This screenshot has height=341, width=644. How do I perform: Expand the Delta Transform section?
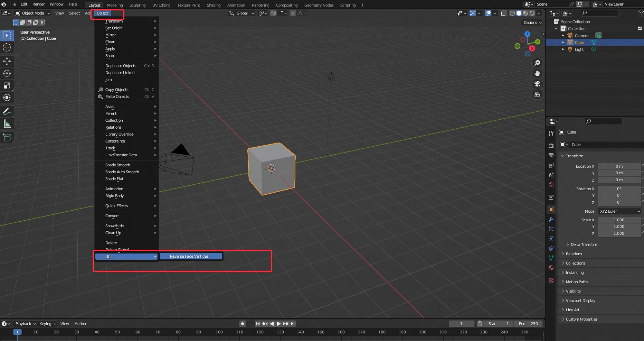584,245
